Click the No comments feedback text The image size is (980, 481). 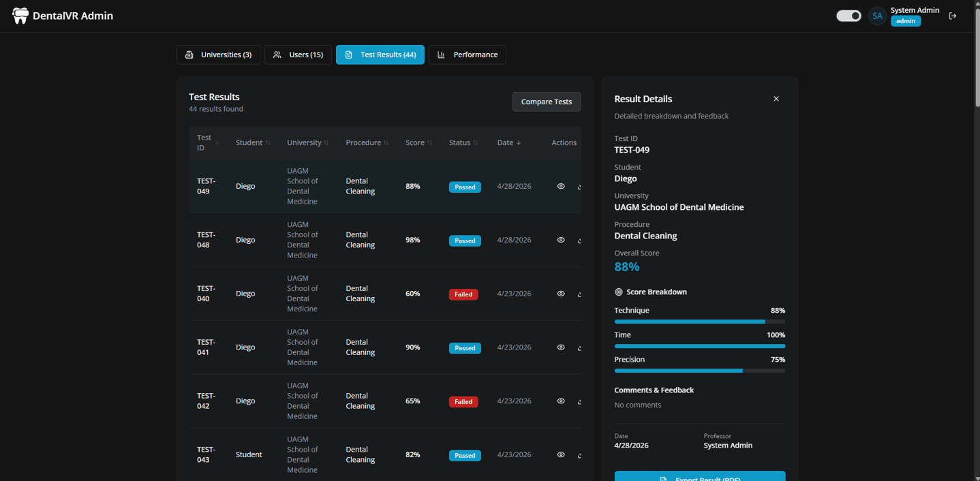638,405
